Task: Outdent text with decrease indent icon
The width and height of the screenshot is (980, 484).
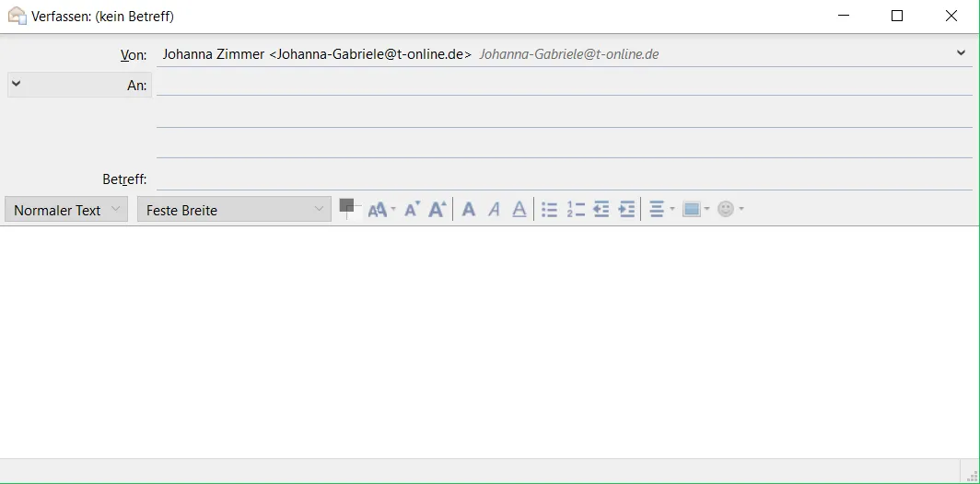Action: coord(601,209)
